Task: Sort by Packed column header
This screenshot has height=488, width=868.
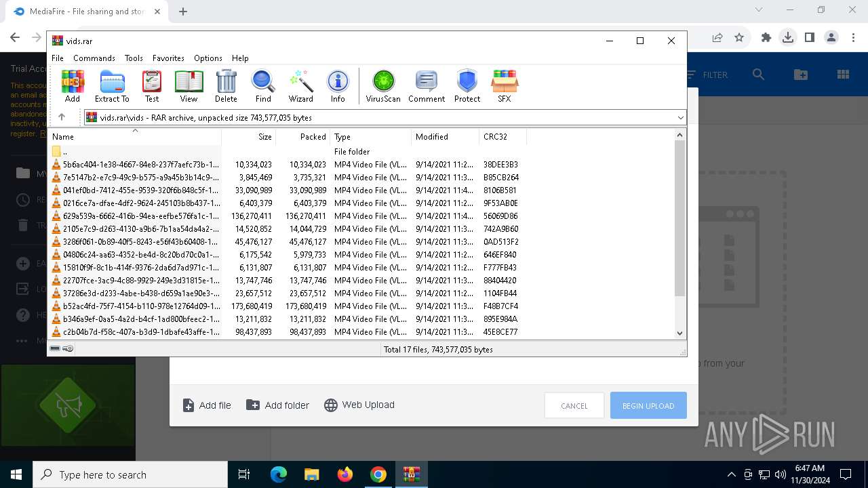Action: tap(302, 137)
